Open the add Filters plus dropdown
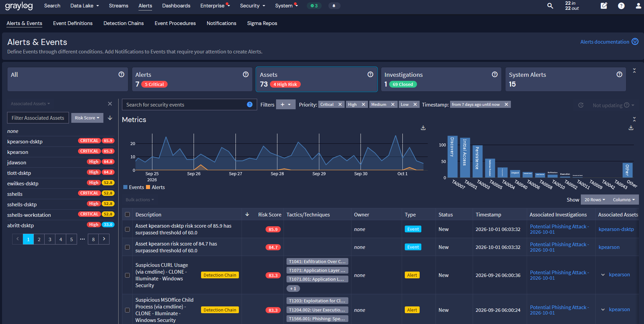 tap(286, 105)
